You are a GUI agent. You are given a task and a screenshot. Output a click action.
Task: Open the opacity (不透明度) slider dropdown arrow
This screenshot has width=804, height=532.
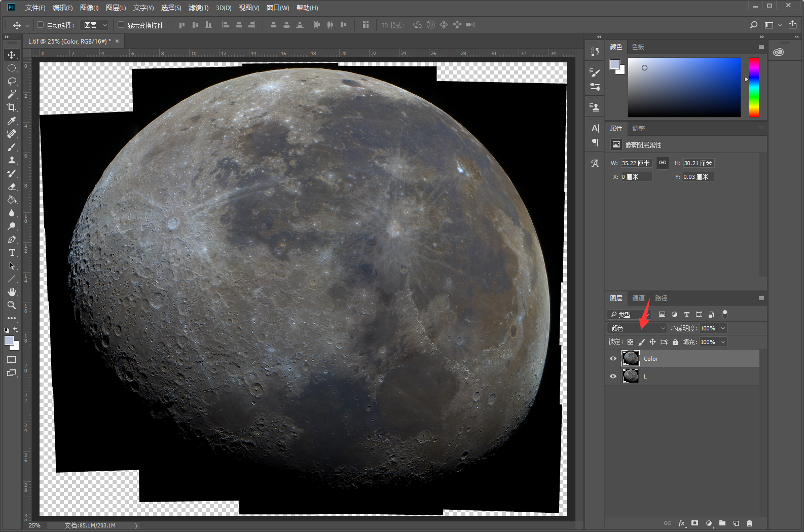coord(723,328)
